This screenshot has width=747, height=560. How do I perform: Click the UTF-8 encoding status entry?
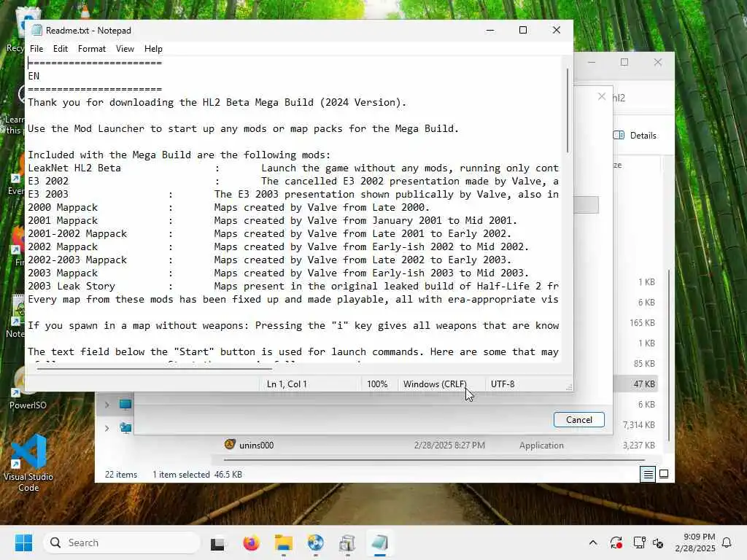coord(503,384)
